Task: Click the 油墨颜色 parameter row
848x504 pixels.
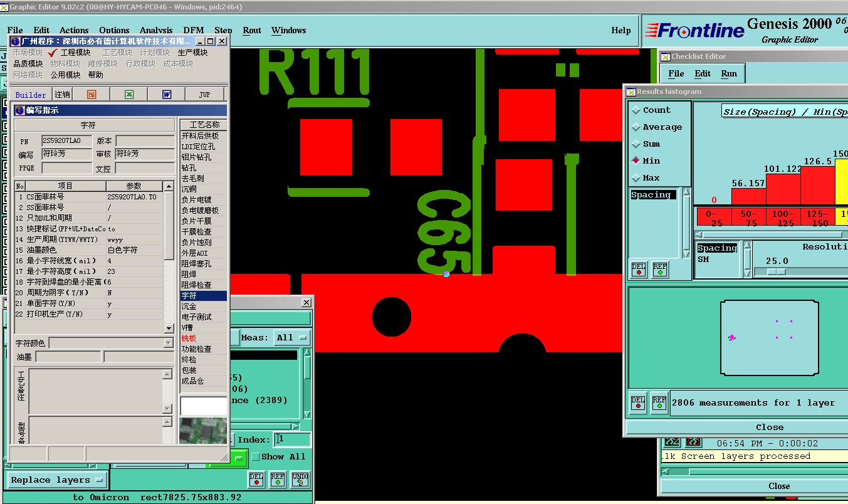Action: tap(88, 249)
